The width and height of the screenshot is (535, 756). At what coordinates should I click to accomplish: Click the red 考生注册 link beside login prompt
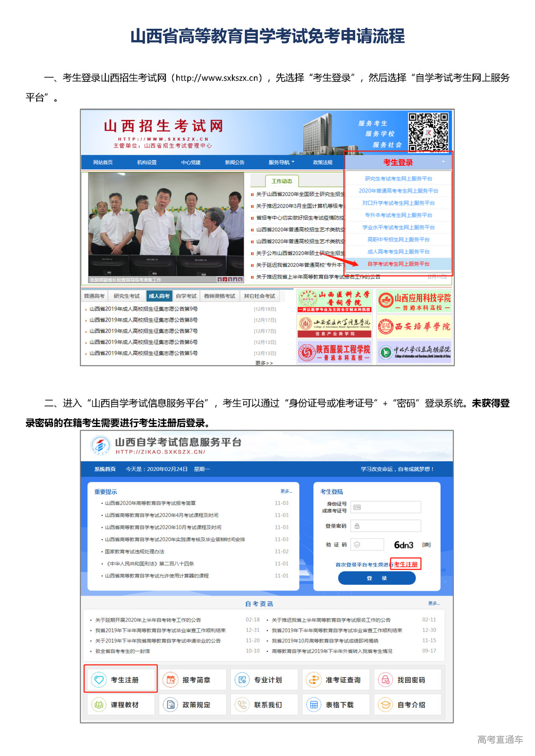[x=406, y=564]
